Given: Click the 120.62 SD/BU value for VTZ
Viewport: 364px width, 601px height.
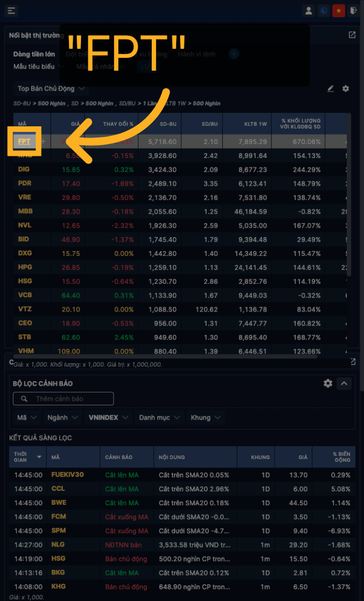Looking at the screenshot, I should click(207, 309).
